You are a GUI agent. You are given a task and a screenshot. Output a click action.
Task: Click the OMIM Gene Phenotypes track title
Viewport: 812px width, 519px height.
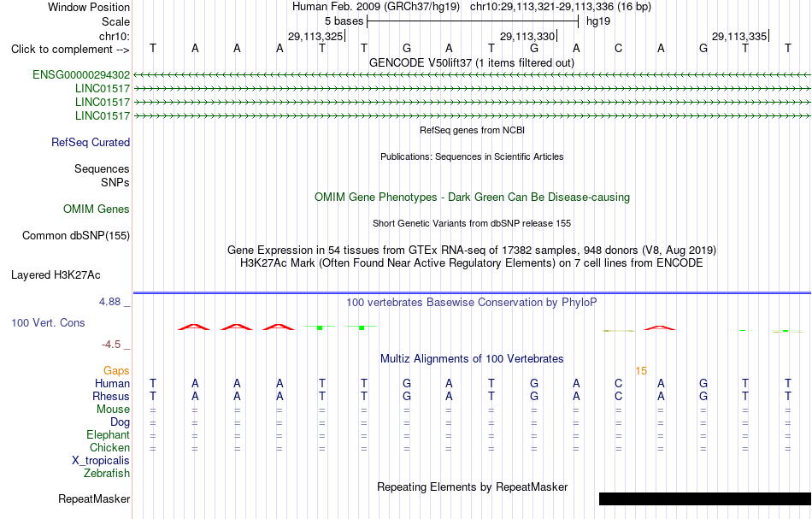[x=473, y=197]
